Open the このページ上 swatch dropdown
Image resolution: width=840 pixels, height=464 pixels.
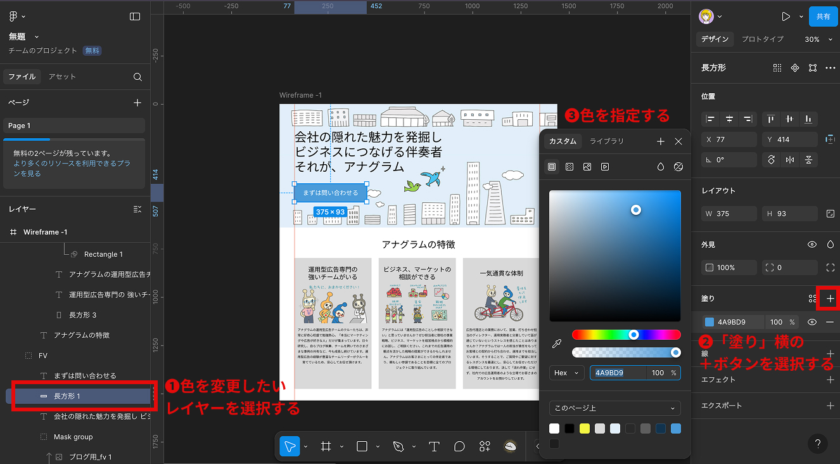[614, 408]
